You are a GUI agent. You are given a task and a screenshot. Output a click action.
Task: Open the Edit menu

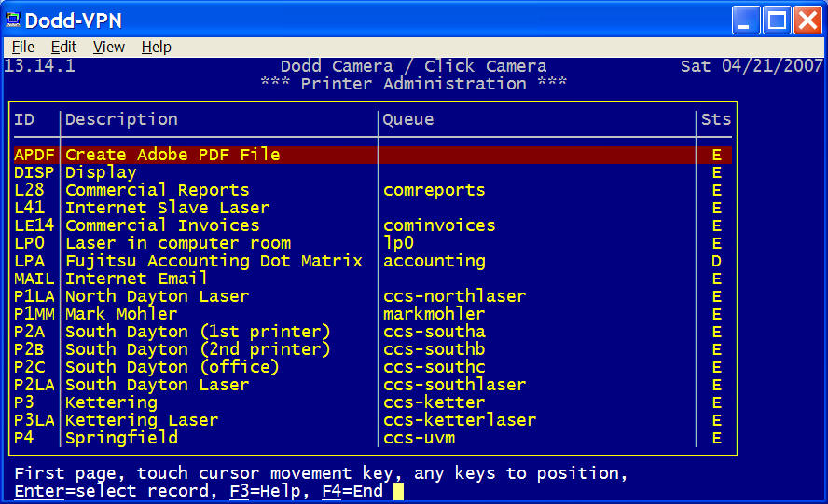(x=63, y=47)
